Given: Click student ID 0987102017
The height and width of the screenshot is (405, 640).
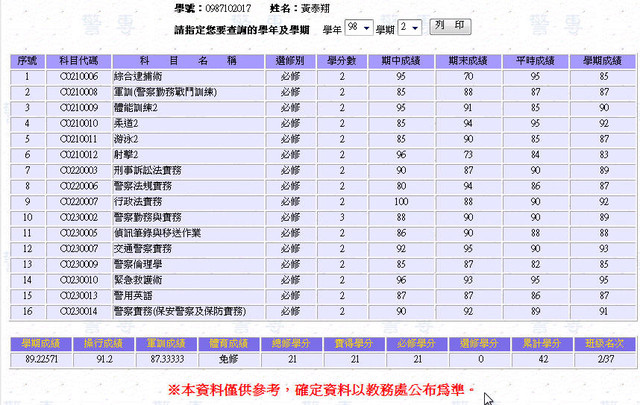Looking at the screenshot, I should pyautogui.click(x=228, y=8).
